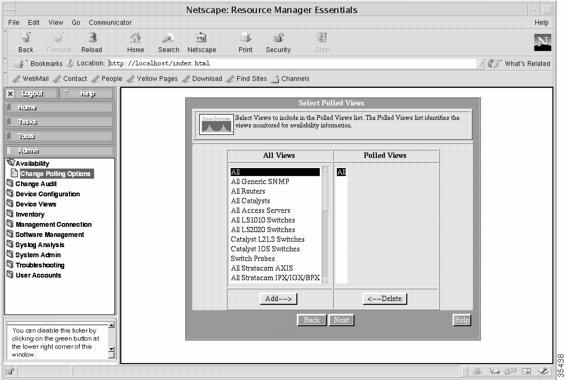
Task: Click the <--Delete button
Action: click(384, 299)
